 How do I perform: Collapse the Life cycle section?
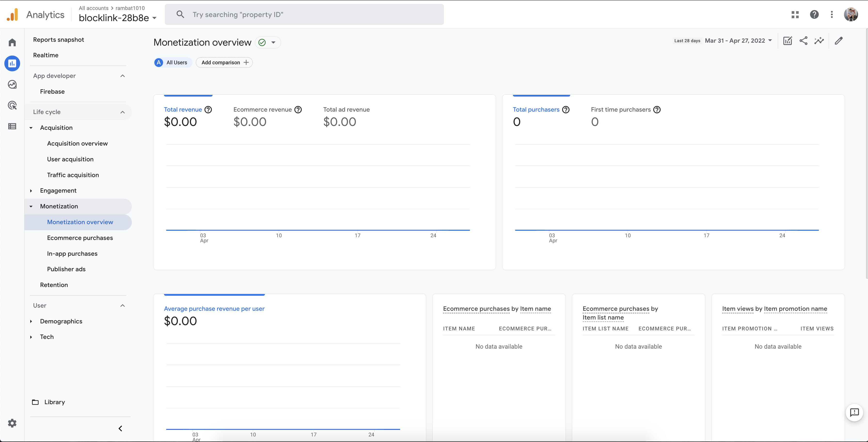[x=123, y=112]
